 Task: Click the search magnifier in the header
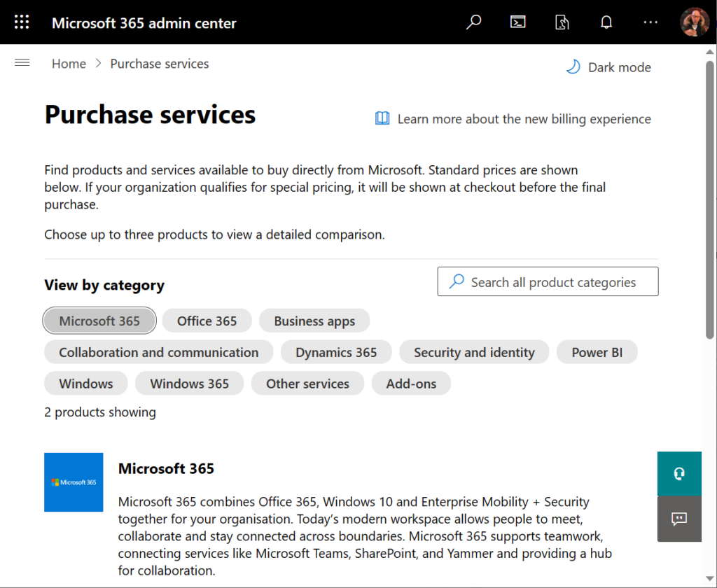pos(474,22)
